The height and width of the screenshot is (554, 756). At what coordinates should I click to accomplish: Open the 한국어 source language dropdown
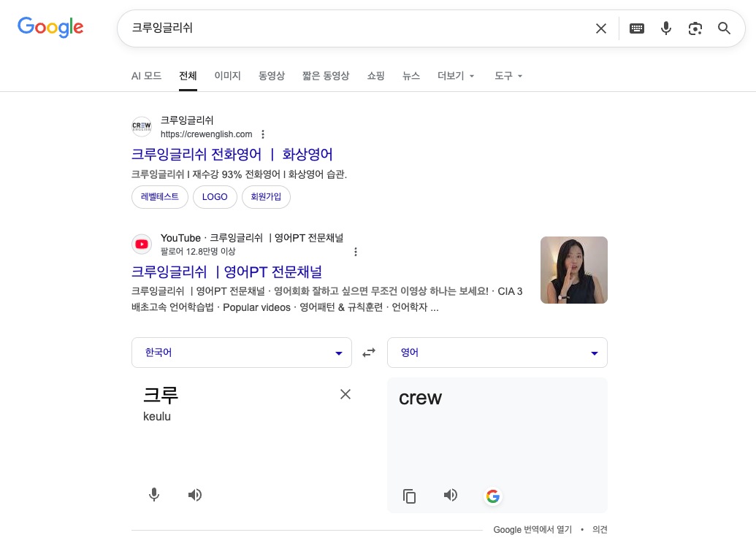click(x=242, y=353)
